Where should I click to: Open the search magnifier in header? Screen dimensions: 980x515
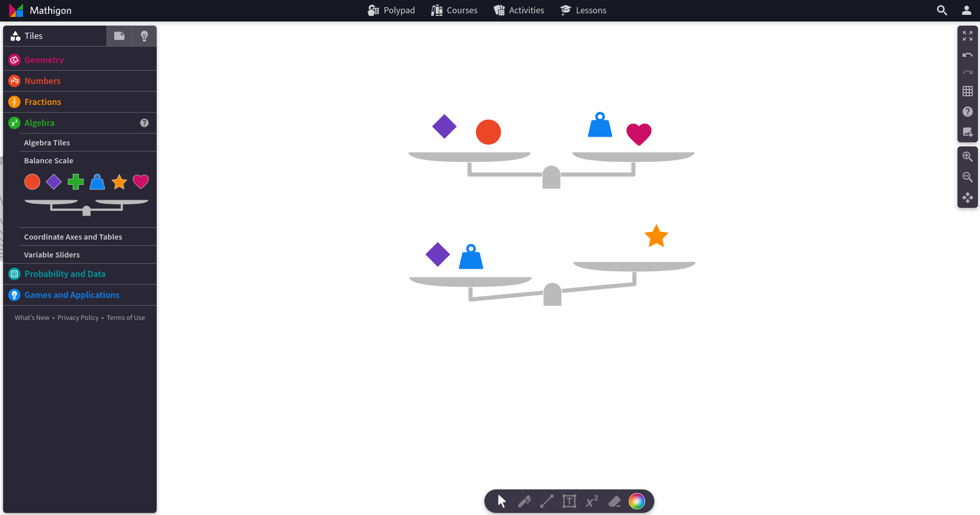(x=942, y=10)
